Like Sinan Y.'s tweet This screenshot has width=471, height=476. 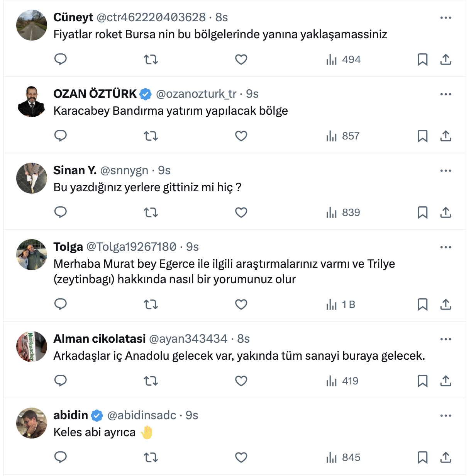pos(241,212)
